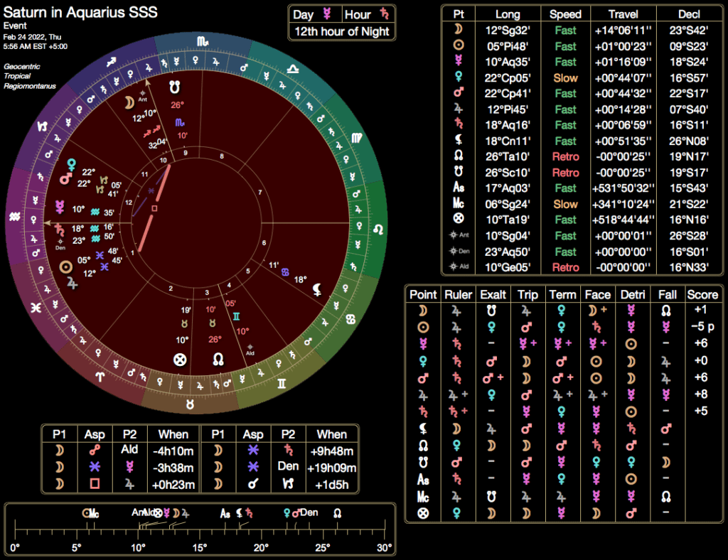The height and width of the screenshot is (560, 728).
Task: Click the Mc marker on the degree ruler
Action: pos(94,513)
